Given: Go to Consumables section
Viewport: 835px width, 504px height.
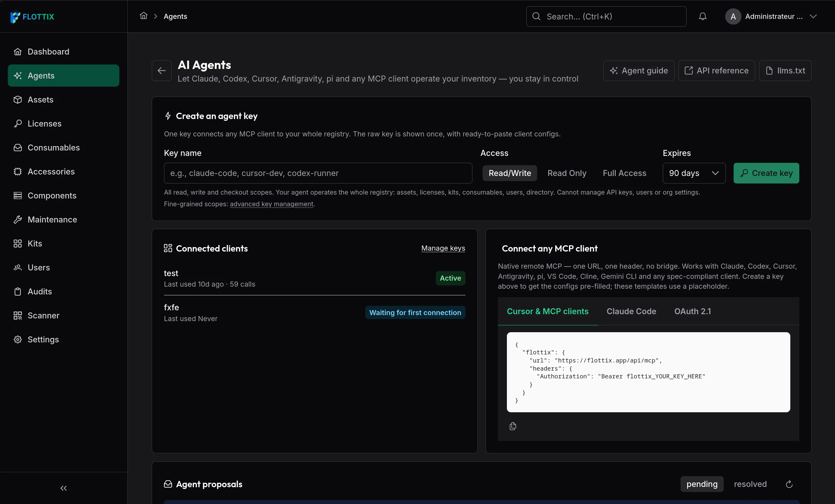Looking at the screenshot, I should tap(63, 148).
